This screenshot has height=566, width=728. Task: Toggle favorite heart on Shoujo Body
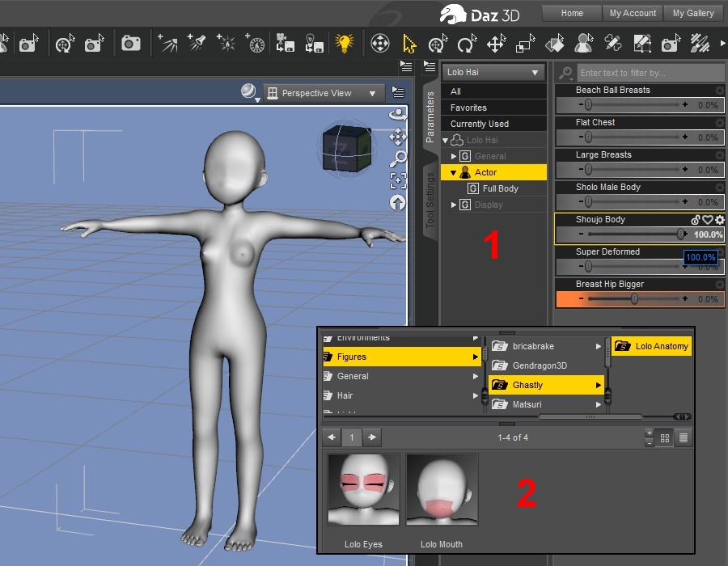[x=707, y=220]
